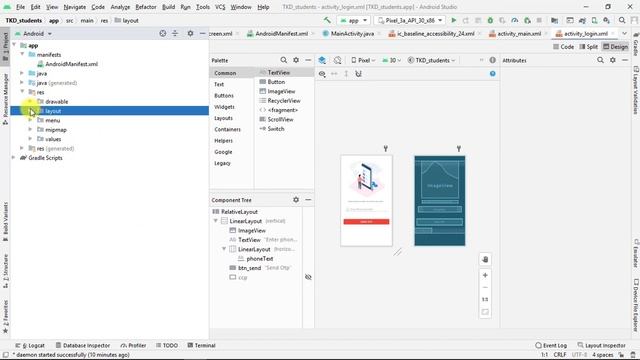Click the Make Project hammer icon
The image size is (640, 360).
click(327, 20)
